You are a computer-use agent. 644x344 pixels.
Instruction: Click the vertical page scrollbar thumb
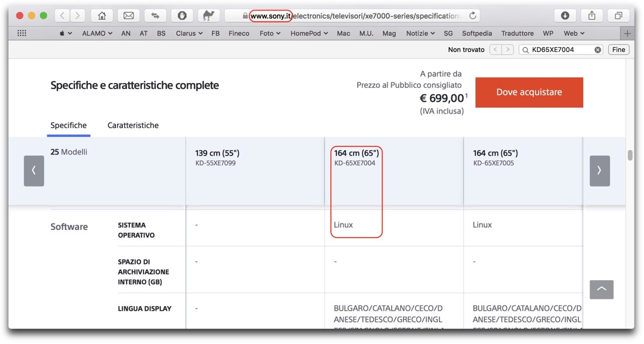point(630,155)
